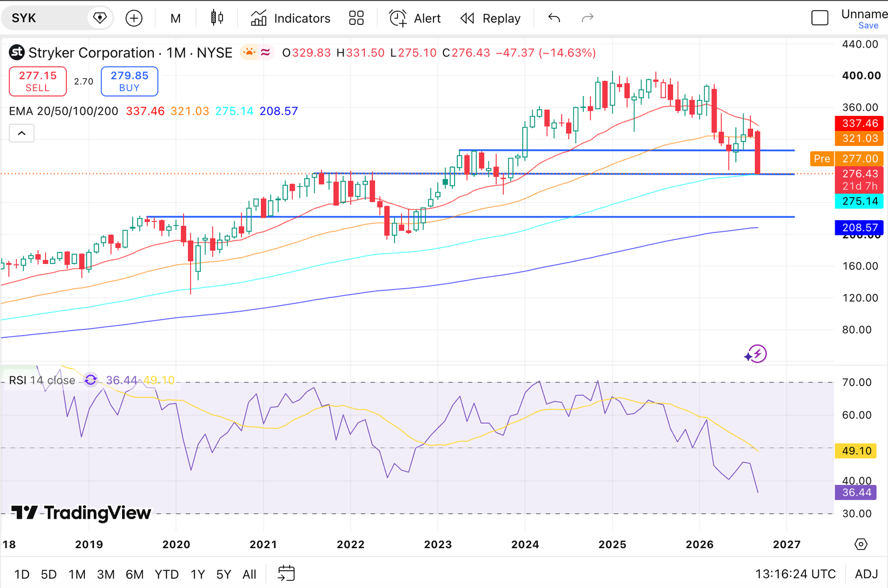Screen dimensions: 888x588
Task: Open the Indicators menu
Action: (x=290, y=18)
